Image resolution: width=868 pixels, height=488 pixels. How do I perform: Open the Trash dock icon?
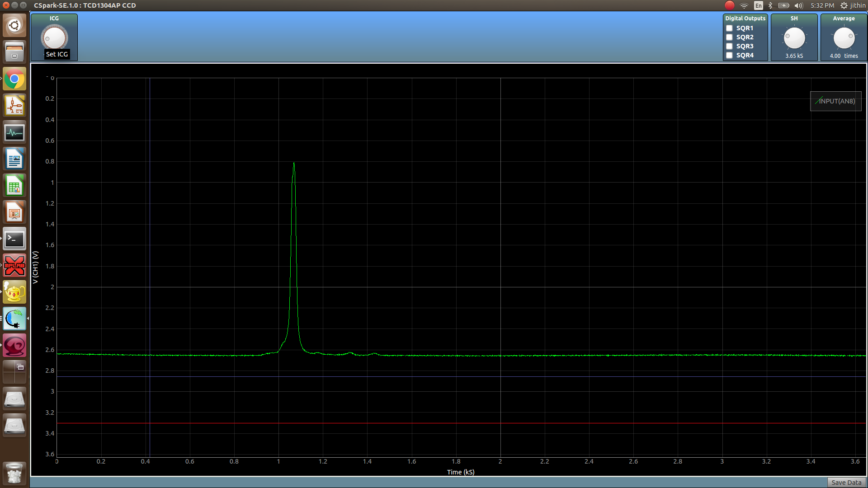(14, 473)
